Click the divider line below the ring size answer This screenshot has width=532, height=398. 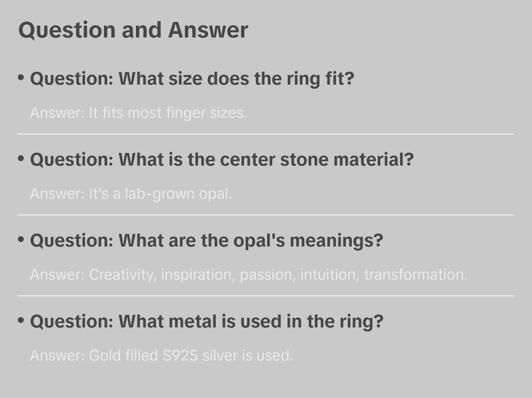[266, 134]
